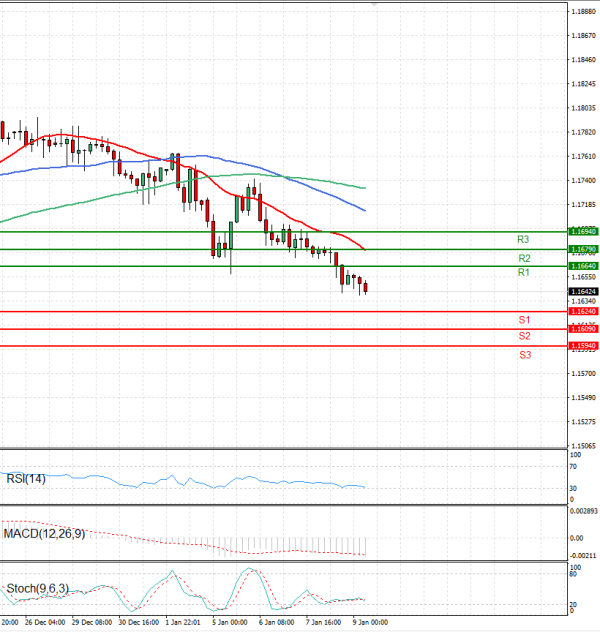Select the S3 support label
This screenshot has height=632, width=600.
click(524, 355)
